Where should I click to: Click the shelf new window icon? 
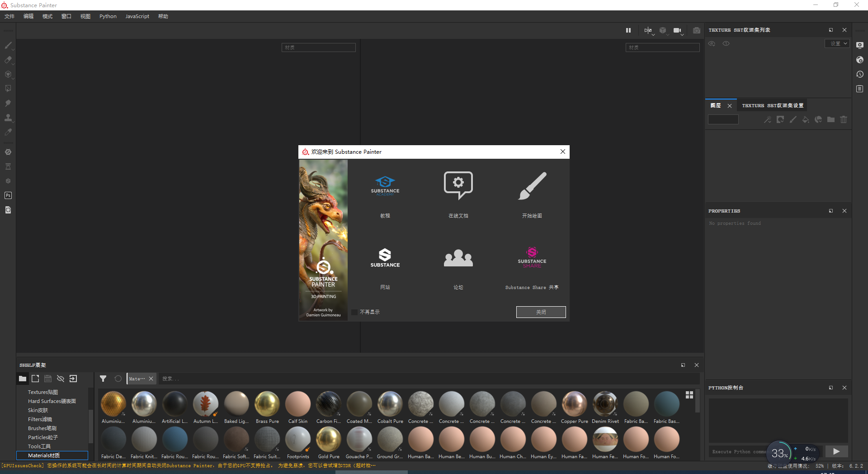(35, 379)
